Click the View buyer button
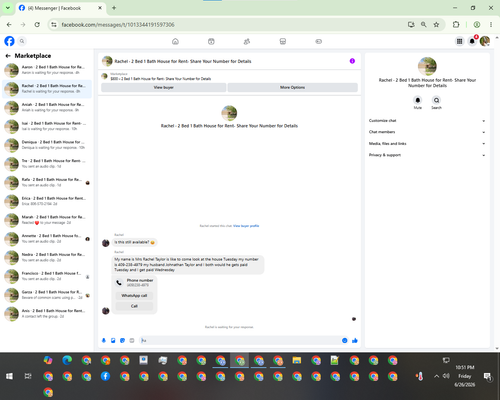This screenshot has width=500, height=400. 163,87
